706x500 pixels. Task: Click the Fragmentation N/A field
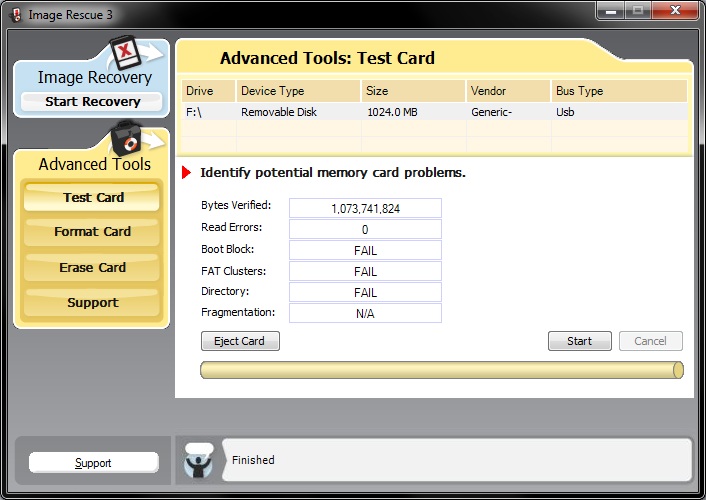pos(365,313)
